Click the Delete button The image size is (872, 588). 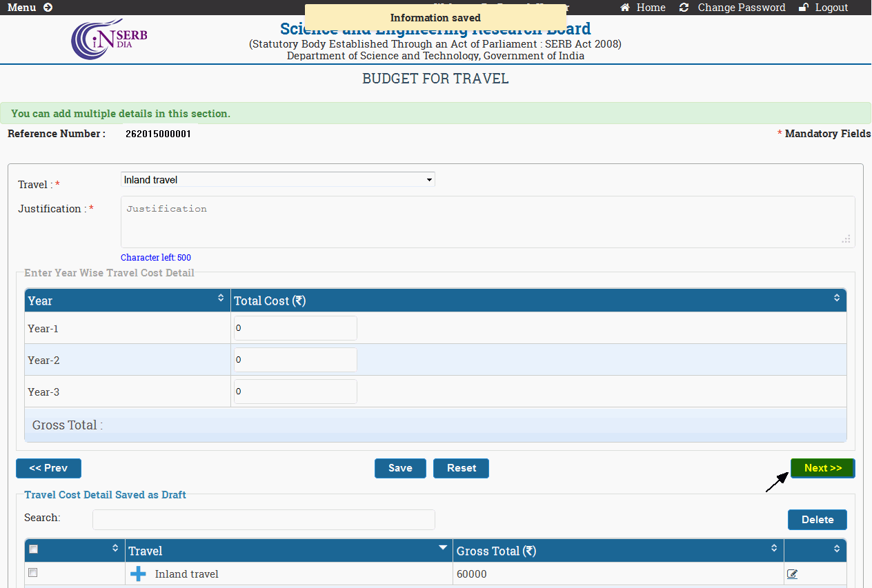817,520
